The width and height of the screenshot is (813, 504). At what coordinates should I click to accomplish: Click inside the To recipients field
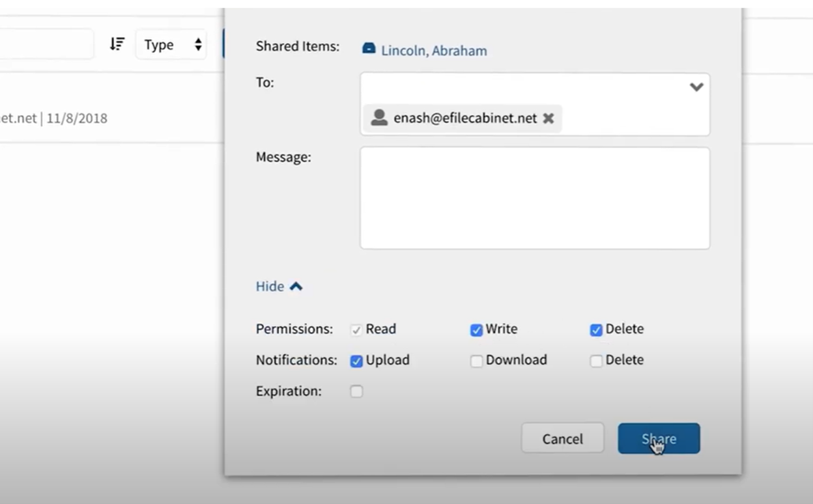point(535,104)
